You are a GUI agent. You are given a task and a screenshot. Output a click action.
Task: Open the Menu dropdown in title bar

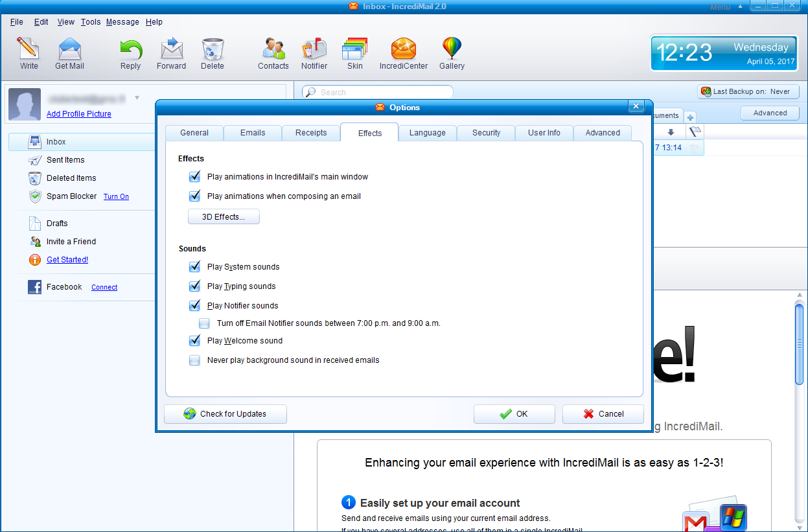[724, 7]
